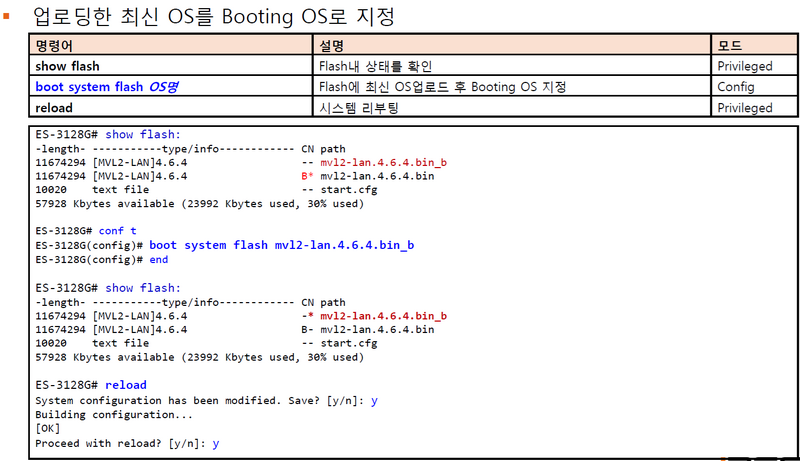This screenshot has width=800, height=461.
Task: Click the terminal command 'conf t'
Action: [x=117, y=231]
